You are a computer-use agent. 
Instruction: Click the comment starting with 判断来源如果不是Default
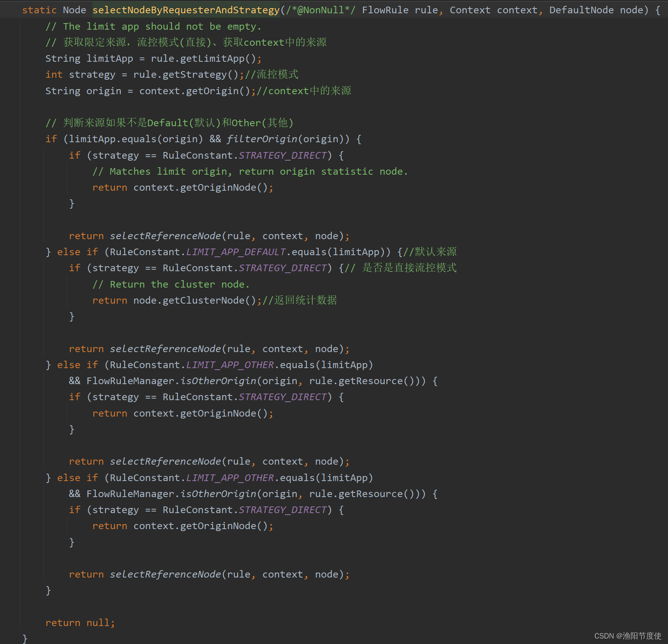coord(169,123)
